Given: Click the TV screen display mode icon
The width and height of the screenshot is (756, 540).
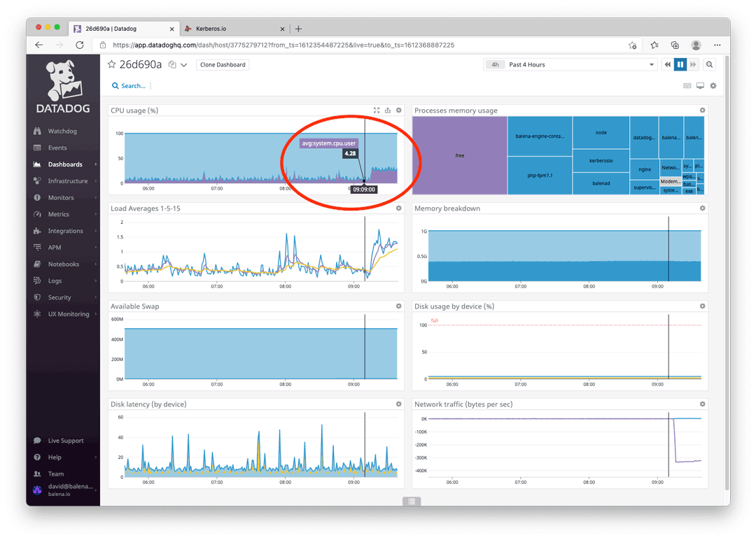Looking at the screenshot, I should point(699,85).
